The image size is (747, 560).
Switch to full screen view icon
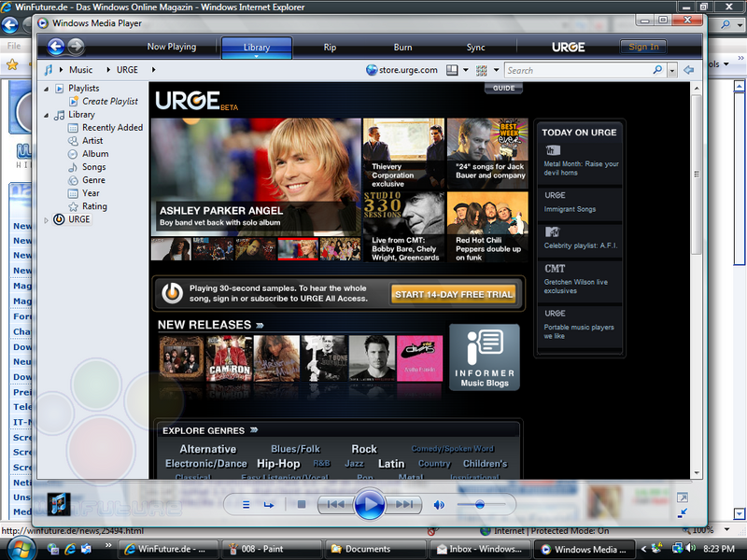coord(683,497)
